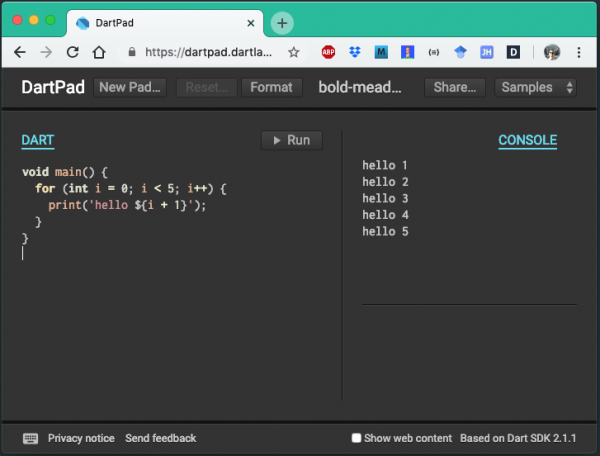Click console output 'hello 2'

point(385,182)
